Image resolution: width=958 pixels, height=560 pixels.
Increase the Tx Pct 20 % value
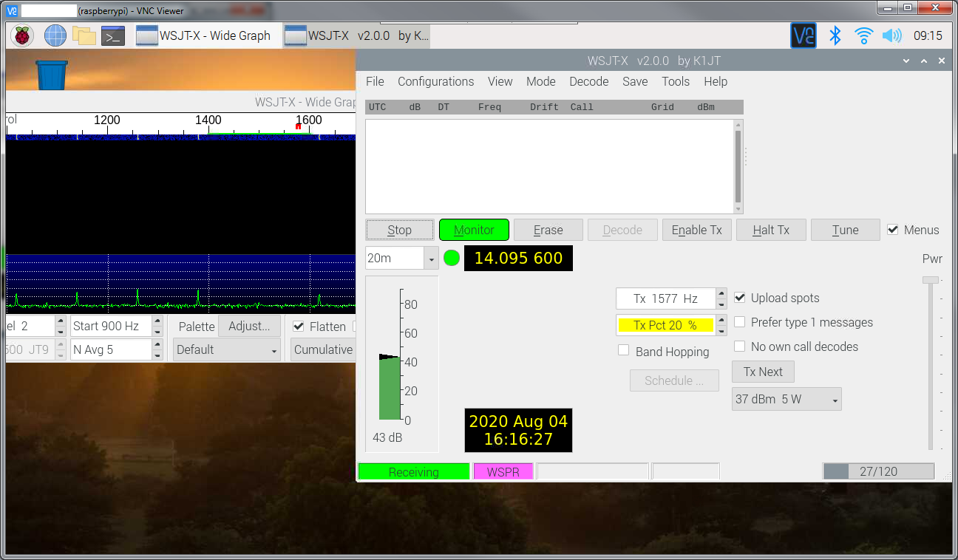coord(721,320)
